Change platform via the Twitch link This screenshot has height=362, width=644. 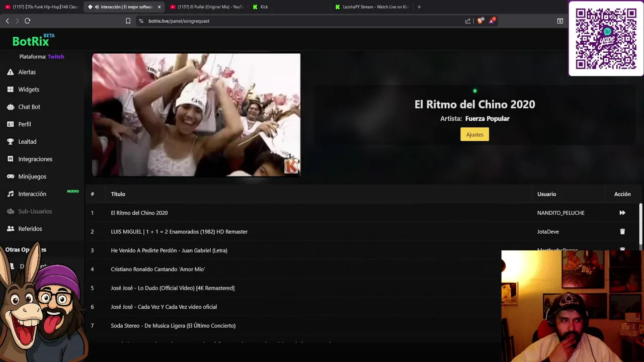pyautogui.click(x=56, y=57)
